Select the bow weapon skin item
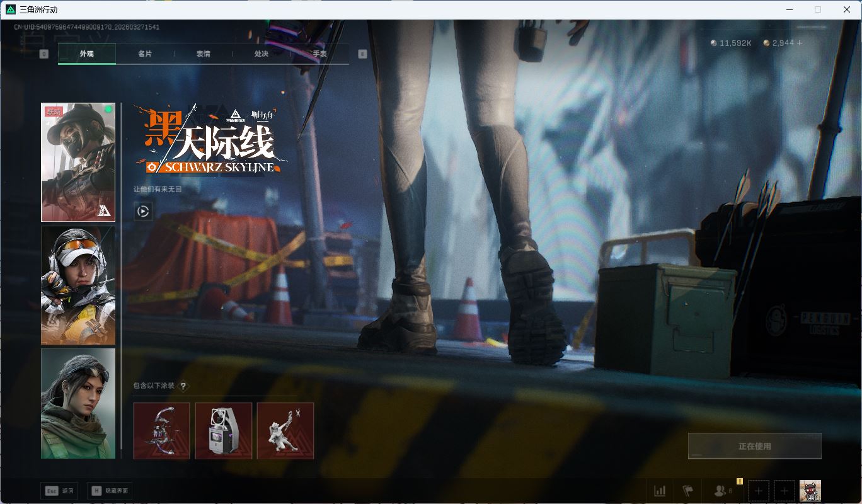The image size is (862, 504). pos(161,431)
